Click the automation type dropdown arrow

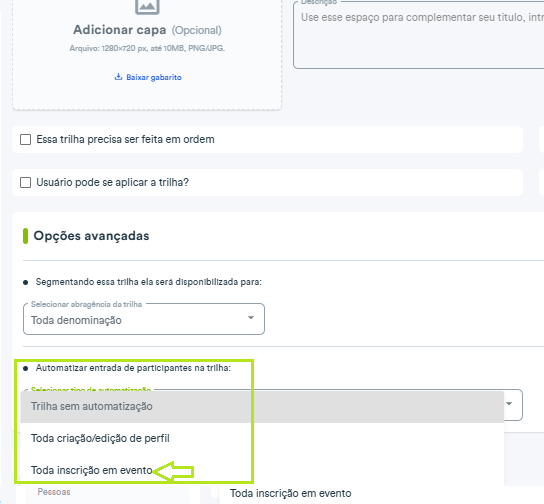pyautogui.click(x=509, y=403)
